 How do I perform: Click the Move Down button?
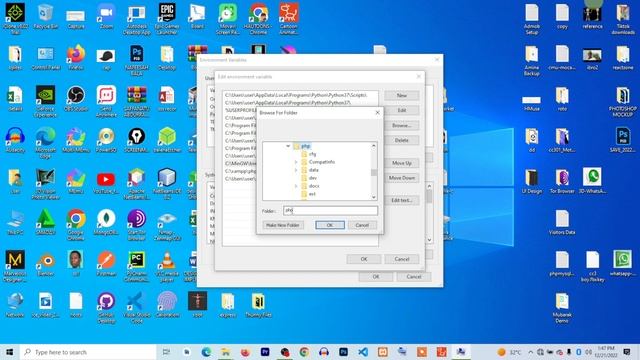(x=402, y=178)
